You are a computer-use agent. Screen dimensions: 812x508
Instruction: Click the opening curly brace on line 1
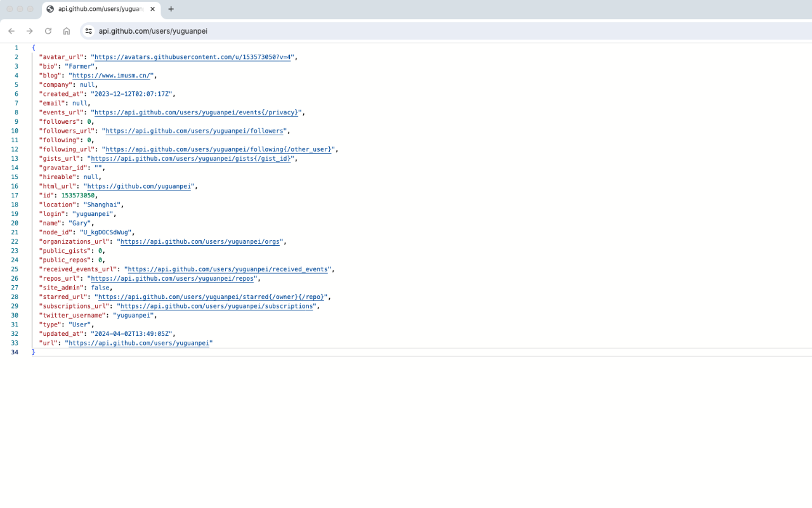[33, 48]
